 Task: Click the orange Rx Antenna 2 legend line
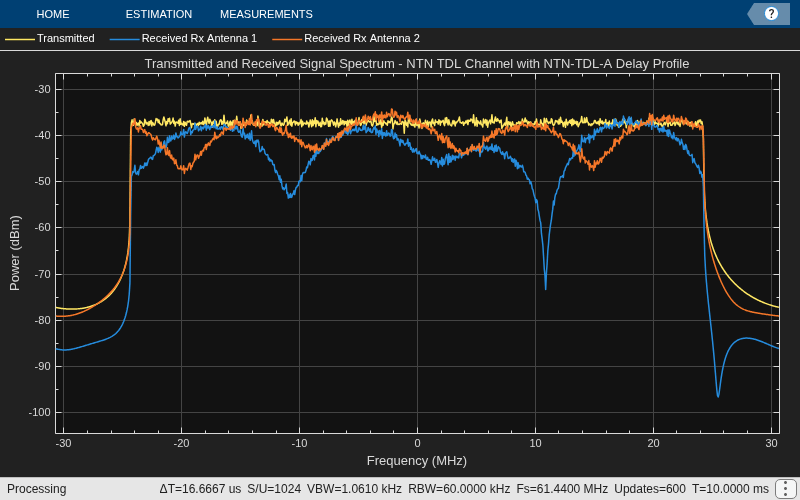click(x=287, y=39)
